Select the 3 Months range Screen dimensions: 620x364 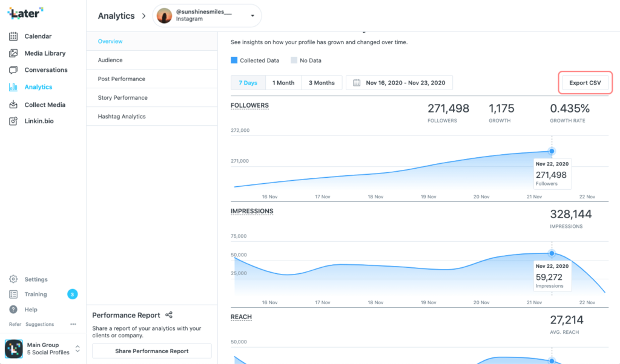pos(322,82)
